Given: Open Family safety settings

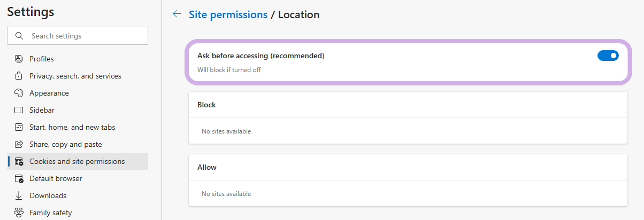Looking at the screenshot, I should coord(78,213).
